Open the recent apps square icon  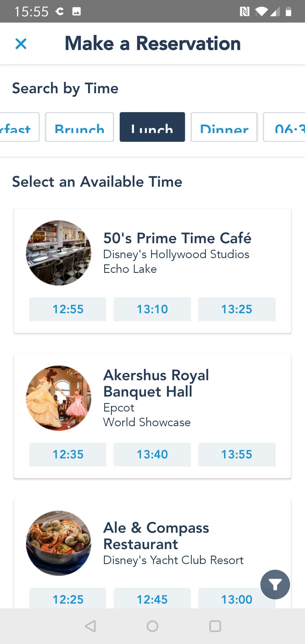click(x=215, y=626)
